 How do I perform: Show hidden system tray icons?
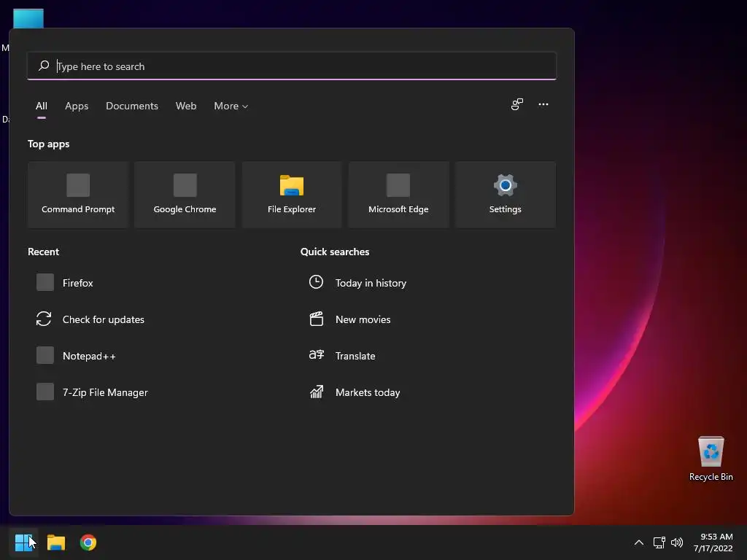(639, 542)
